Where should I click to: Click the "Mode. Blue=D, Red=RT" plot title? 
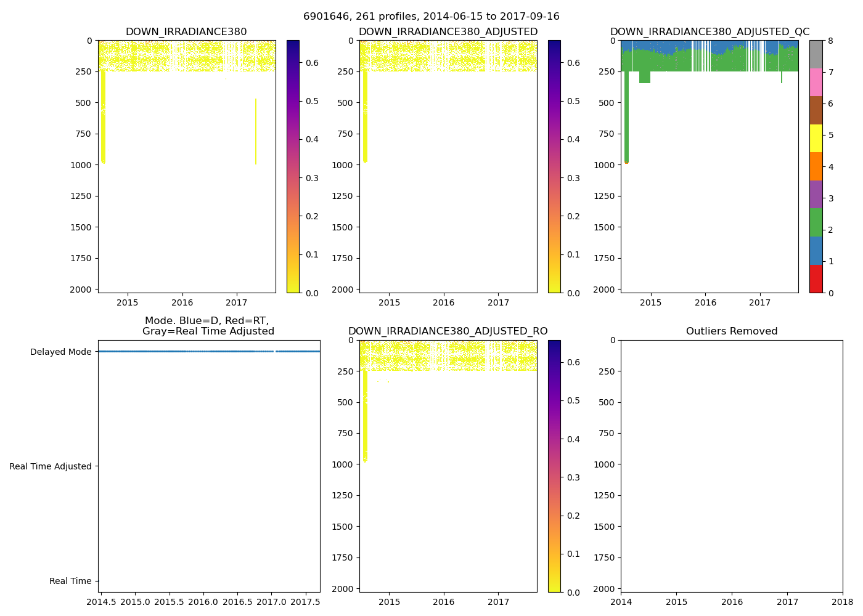coord(208,326)
